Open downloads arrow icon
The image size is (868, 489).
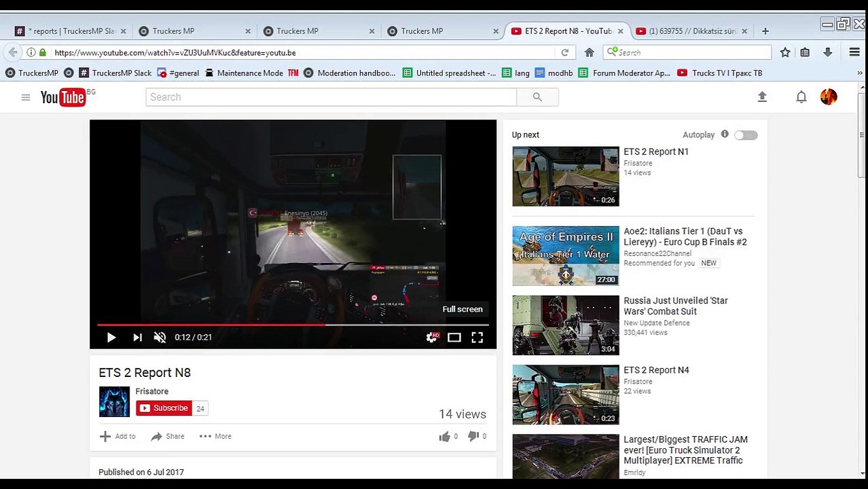click(827, 52)
